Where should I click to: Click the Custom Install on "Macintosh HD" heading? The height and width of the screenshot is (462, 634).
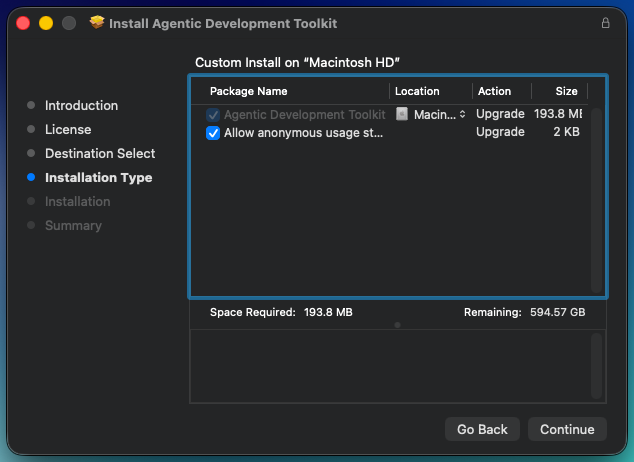click(297, 63)
